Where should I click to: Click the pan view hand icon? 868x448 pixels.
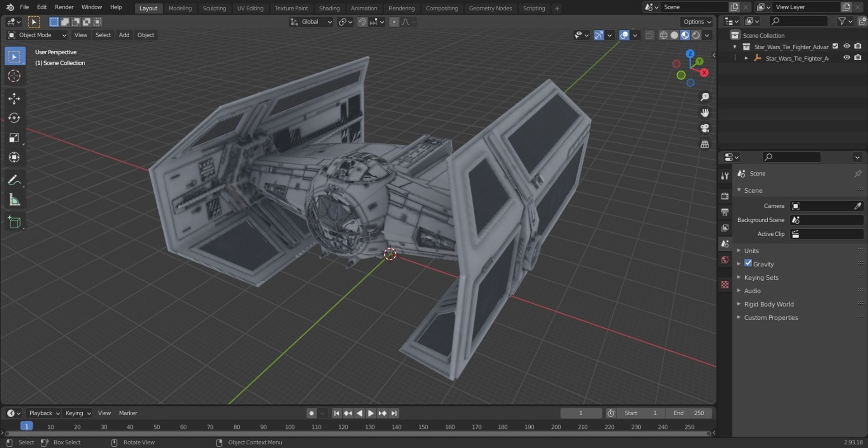704,113
